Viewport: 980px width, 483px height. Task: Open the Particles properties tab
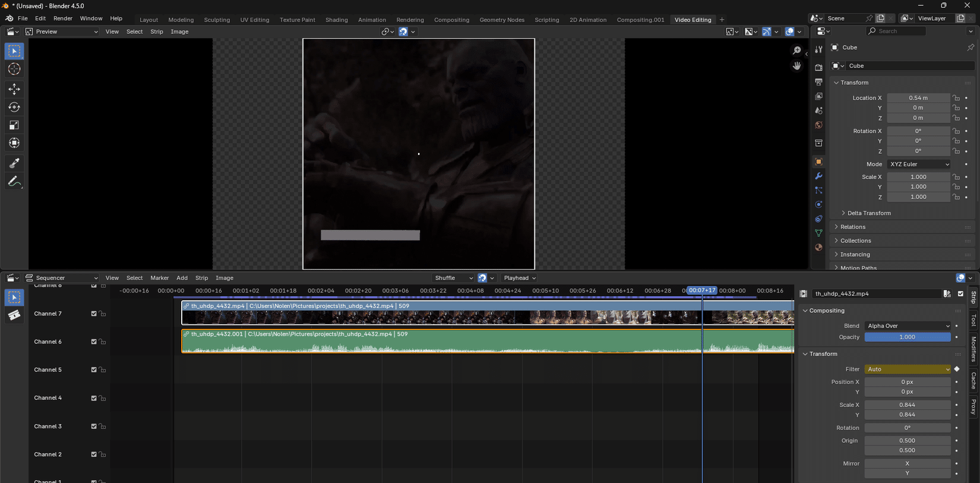click(x=818, y=190)
